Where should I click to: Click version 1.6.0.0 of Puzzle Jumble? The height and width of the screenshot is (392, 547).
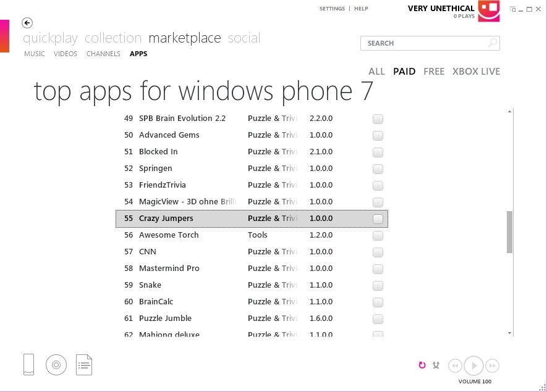coord(321,319)
